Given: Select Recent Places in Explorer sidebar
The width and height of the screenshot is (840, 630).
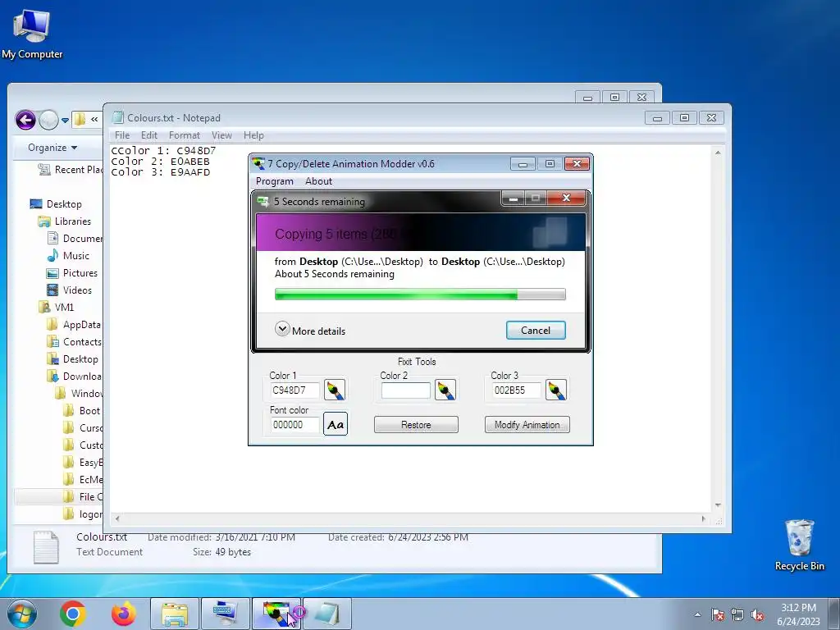Looking at the screenshot, I should pos(70,169).
